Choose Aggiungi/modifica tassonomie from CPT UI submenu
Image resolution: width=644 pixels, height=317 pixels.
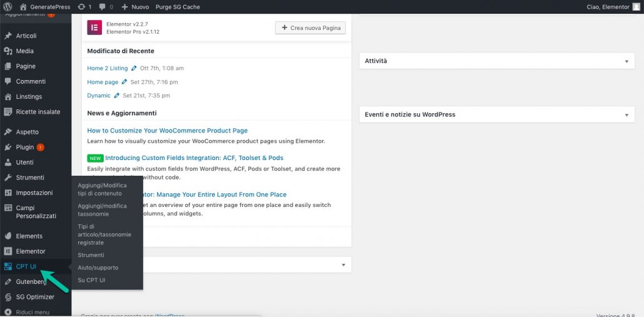pyautogui.click(x=102, y=209)
